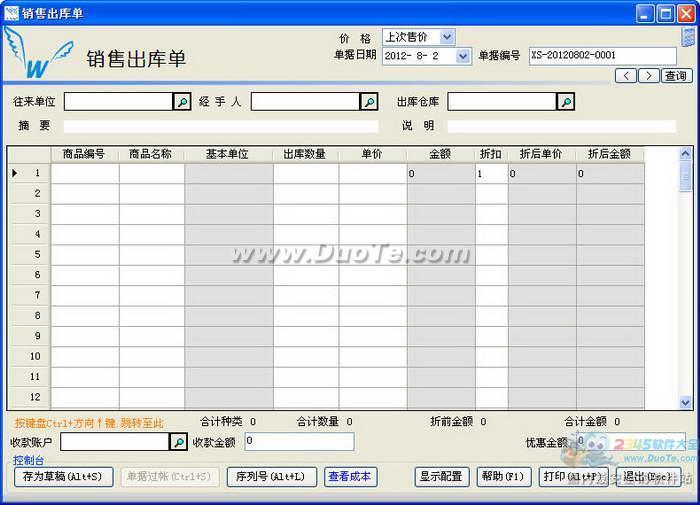Click the winged W logo
Viewport: 700px width, 505px height.
click(x=32, y=55)
